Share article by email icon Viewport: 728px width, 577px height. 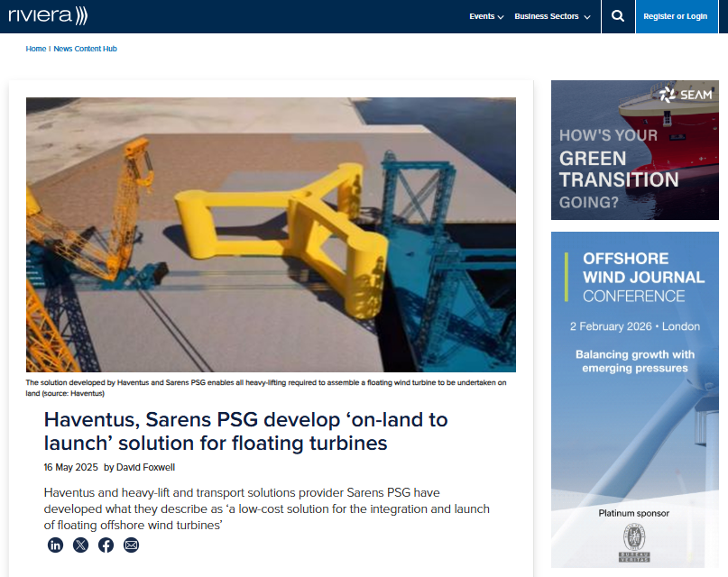point(131,545)
